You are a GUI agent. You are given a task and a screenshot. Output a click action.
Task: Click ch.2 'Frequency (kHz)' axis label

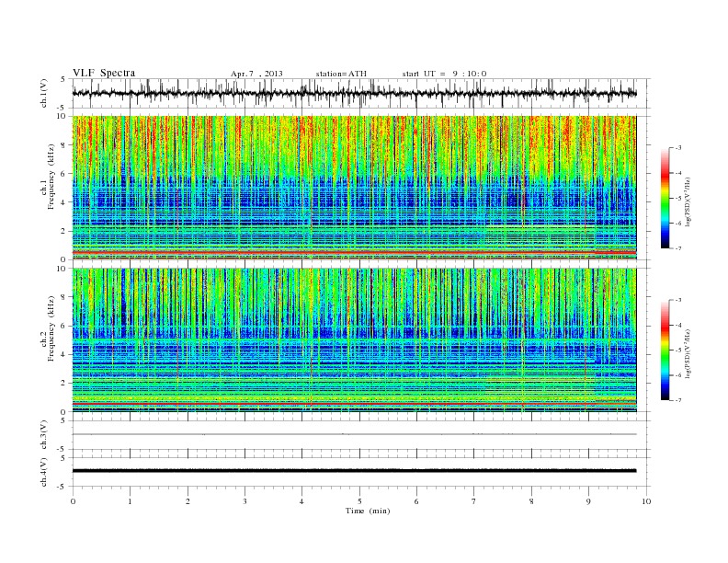tap(51, 327)
